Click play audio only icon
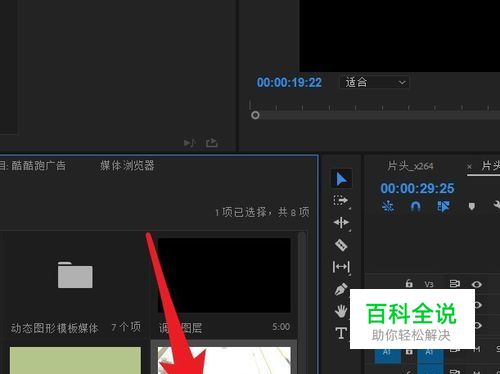The height and width of the screenshot is (374, 500). click(x=189, y=143)
